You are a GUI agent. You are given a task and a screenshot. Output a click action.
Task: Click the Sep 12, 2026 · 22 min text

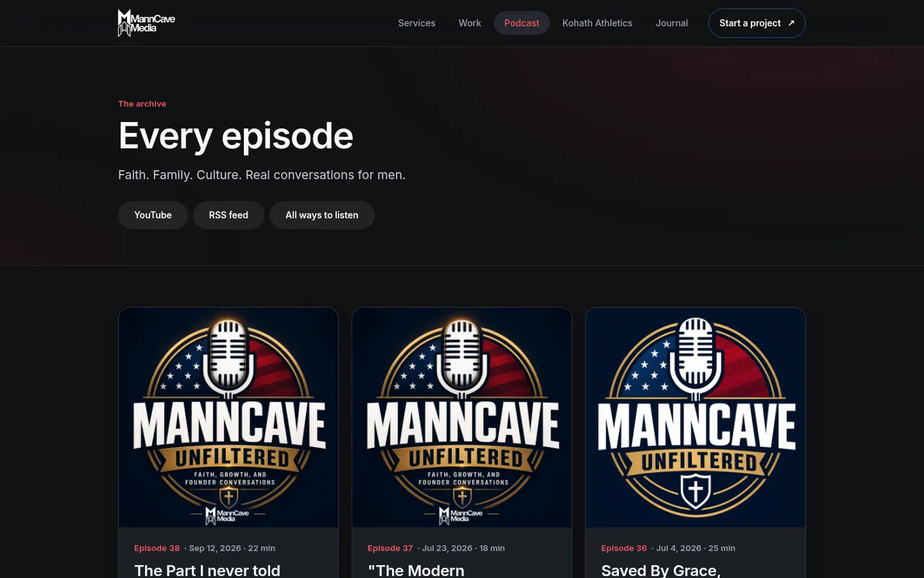(x=232, y=548)
